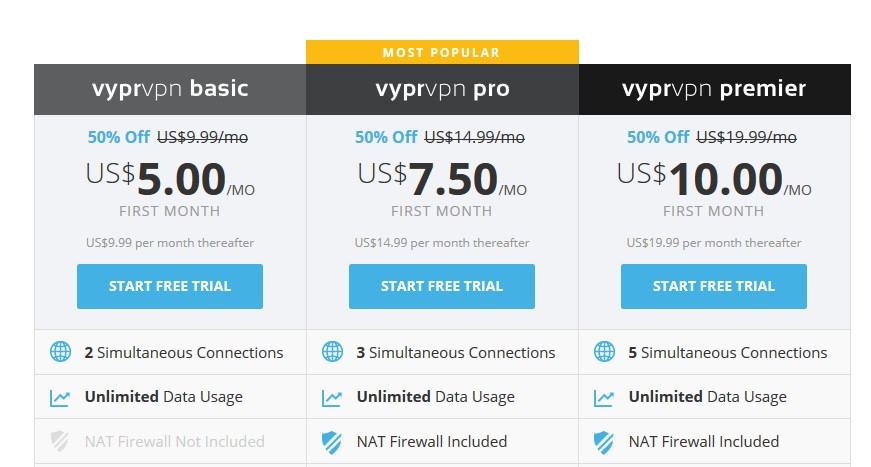Click globe icon in the basic plan
This screenshot has width=871, height=467.
point(61,352)
